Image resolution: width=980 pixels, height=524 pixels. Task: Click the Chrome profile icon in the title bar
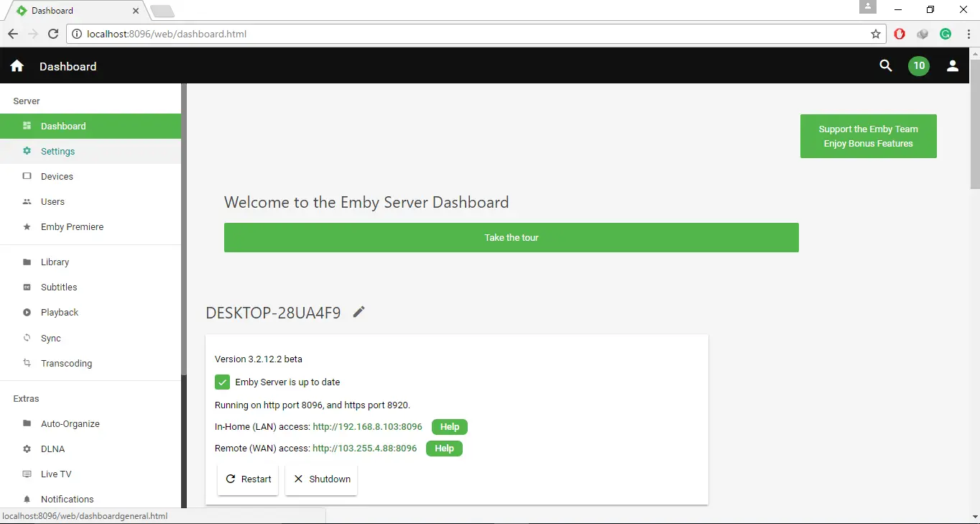click(868, 6)
